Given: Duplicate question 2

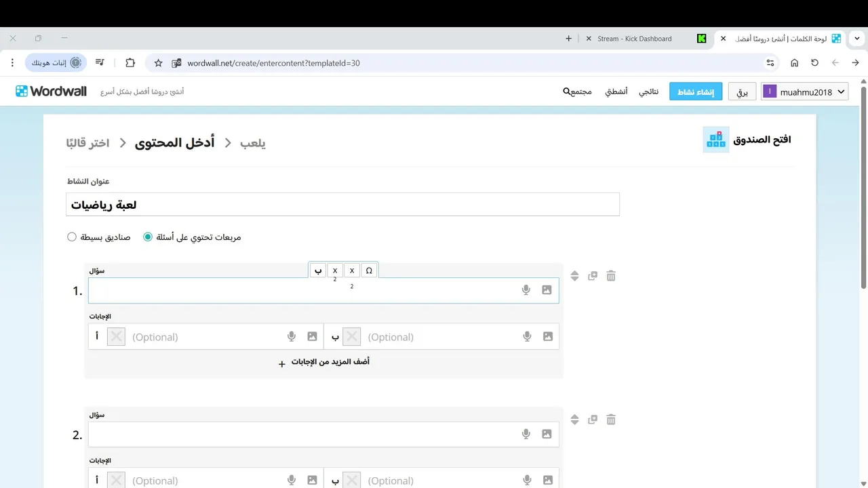Looking at the screenshot, I should [593, 420].
